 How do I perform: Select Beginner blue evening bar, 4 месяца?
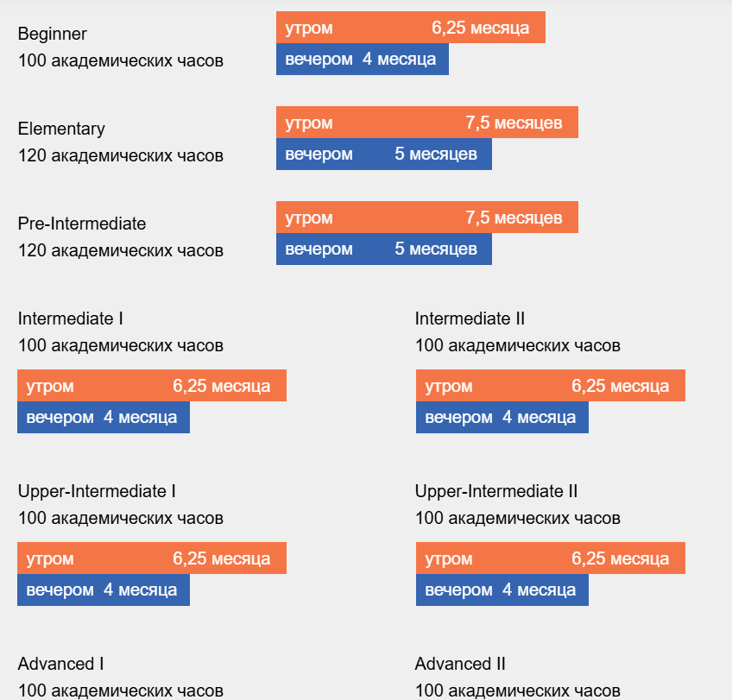click(x=362, y=59)
